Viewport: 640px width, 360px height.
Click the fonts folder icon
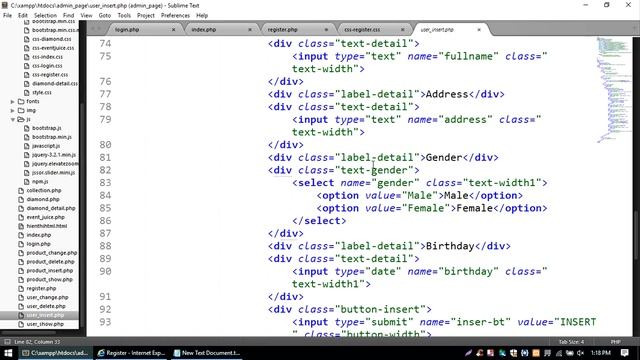21,102
